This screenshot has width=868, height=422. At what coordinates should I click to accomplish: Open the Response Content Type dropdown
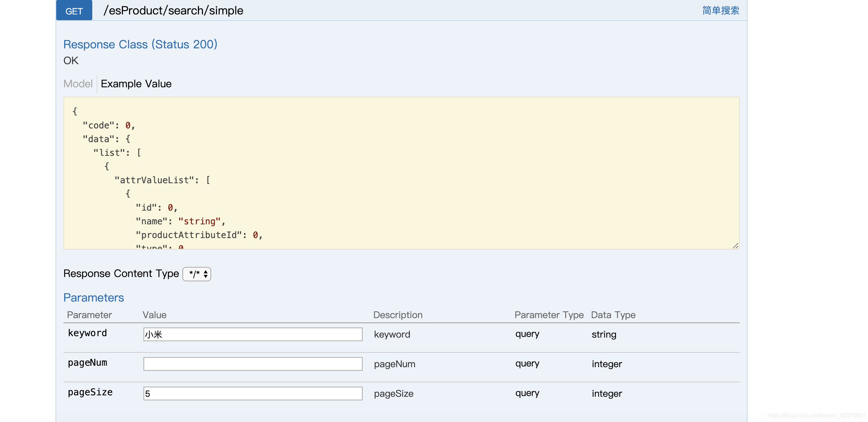point(197,274)
